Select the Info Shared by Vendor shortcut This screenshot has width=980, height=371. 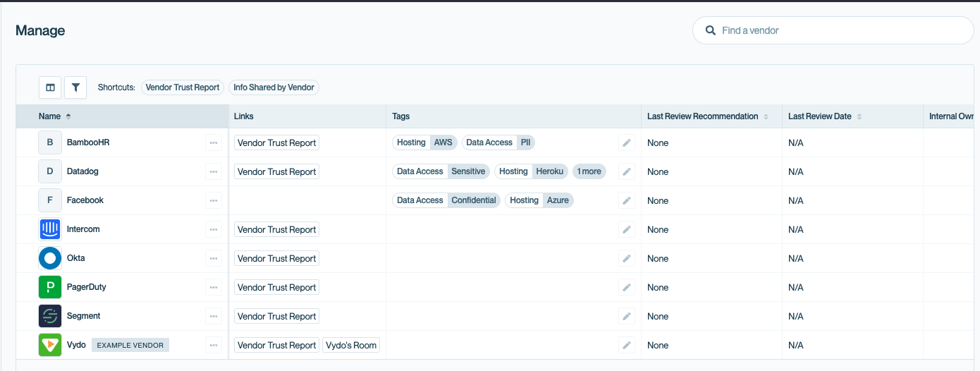274,87
